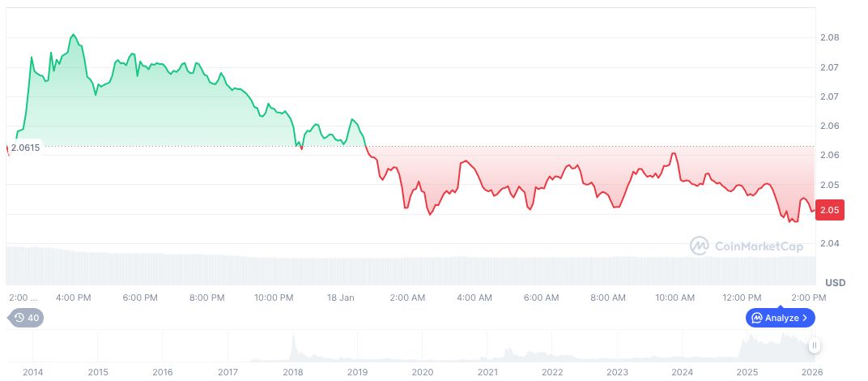Click the CoinMarketCap watermark logo

point(746,246)
